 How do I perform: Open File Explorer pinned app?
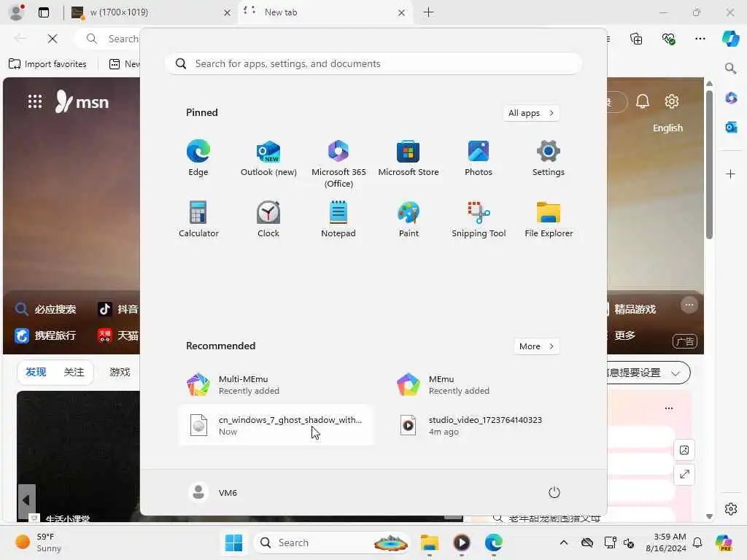[x=549, y=219]
